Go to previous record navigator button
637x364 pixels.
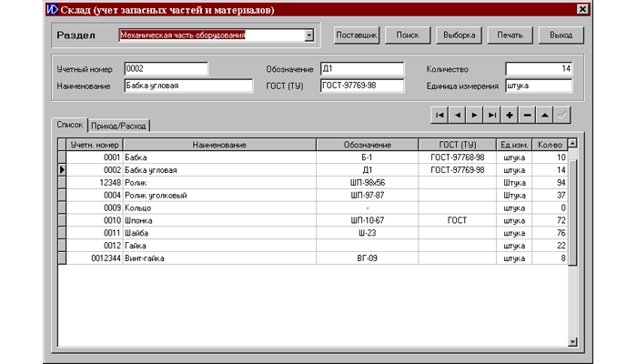click(x=457, y=116)
